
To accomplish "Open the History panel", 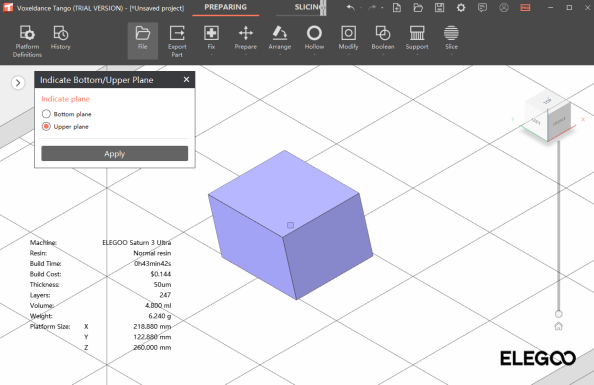I will [61, 38].
